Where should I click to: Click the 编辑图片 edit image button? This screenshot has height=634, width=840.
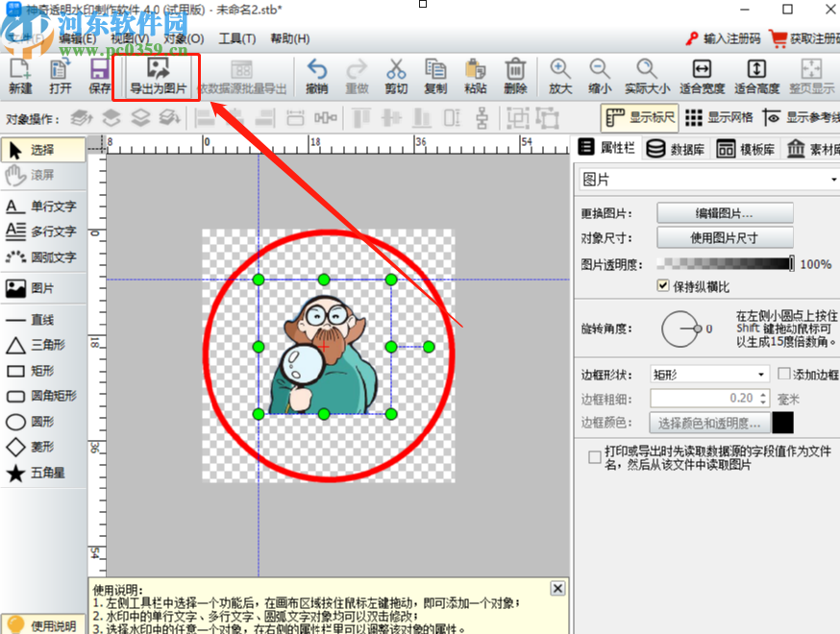725,211
